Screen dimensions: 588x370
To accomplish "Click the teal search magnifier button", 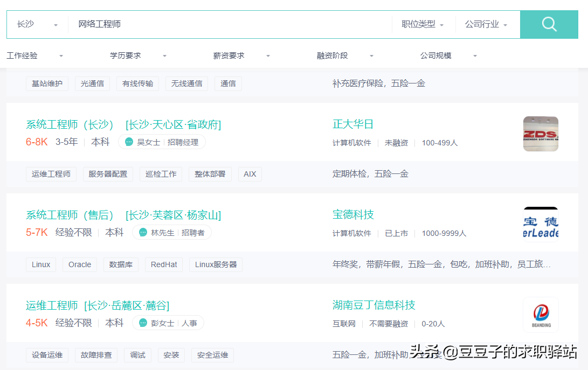I will [x=549, y=24].
